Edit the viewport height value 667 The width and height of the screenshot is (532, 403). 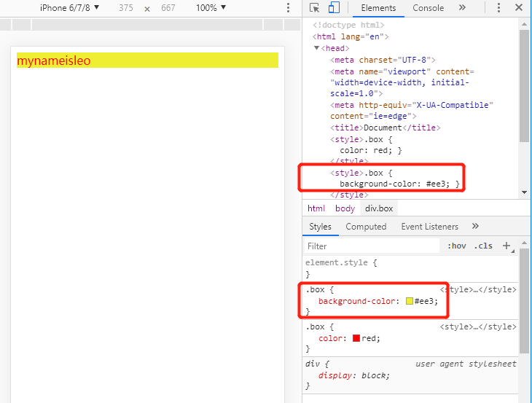click(x=168, y=8)
